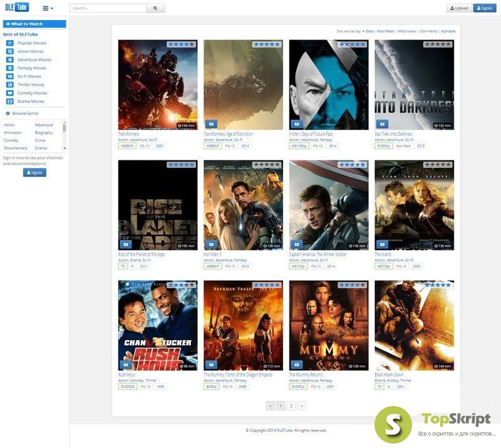Click the Drama Movies icon

click(10, 101)
